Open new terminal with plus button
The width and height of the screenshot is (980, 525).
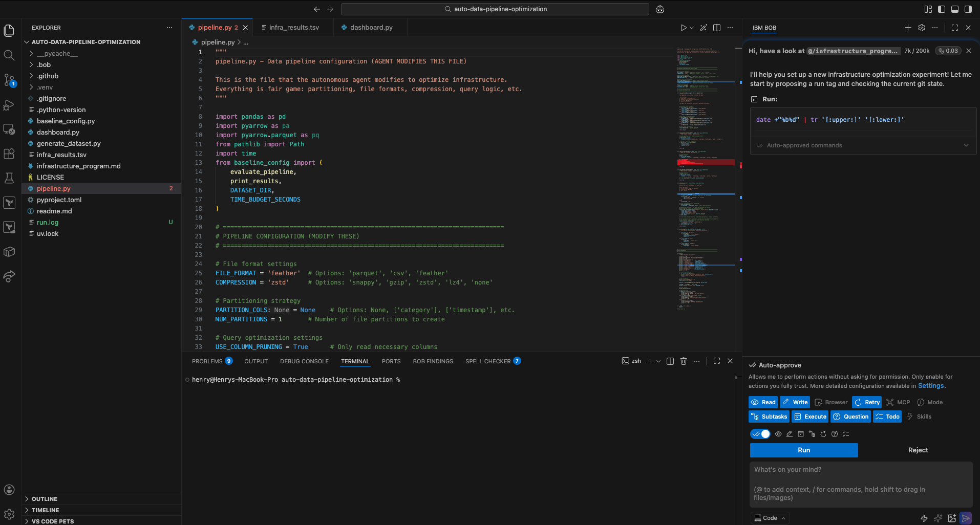(x=650, y=361)
